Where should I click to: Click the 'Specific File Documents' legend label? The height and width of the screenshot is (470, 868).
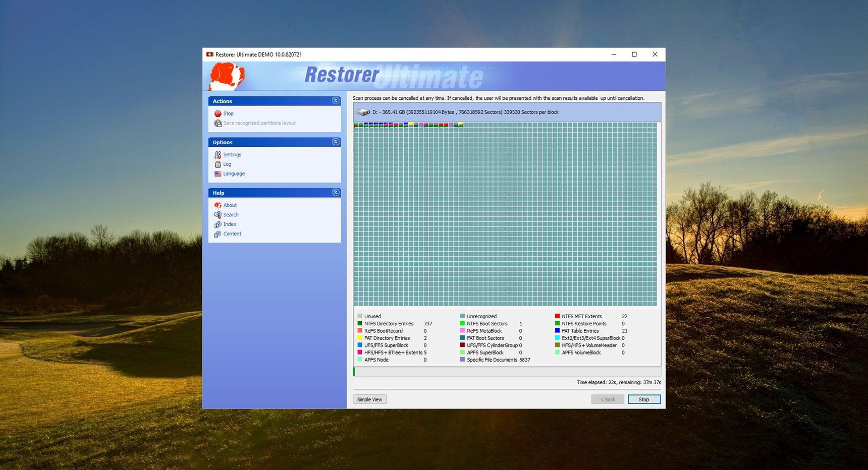tap(492, 360)
